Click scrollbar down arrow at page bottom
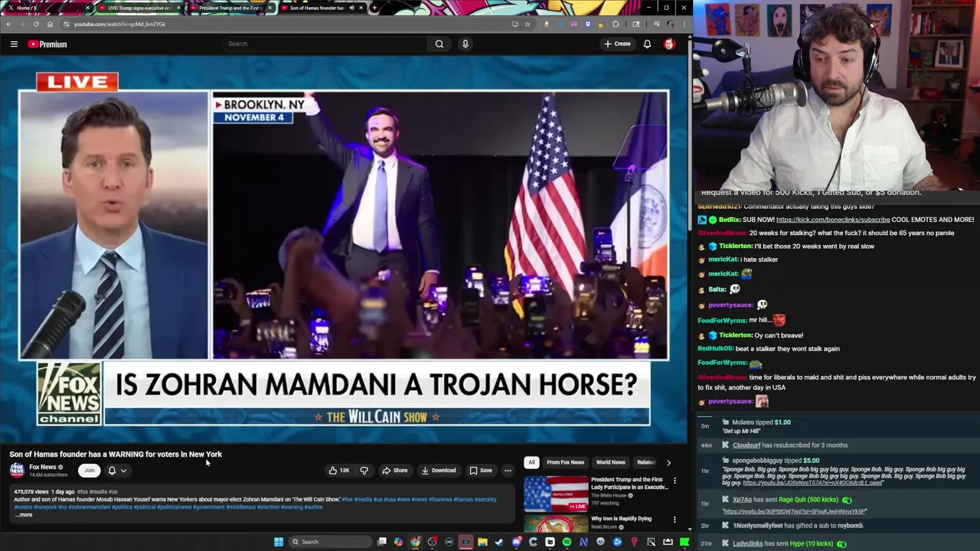 click(689, 529)
